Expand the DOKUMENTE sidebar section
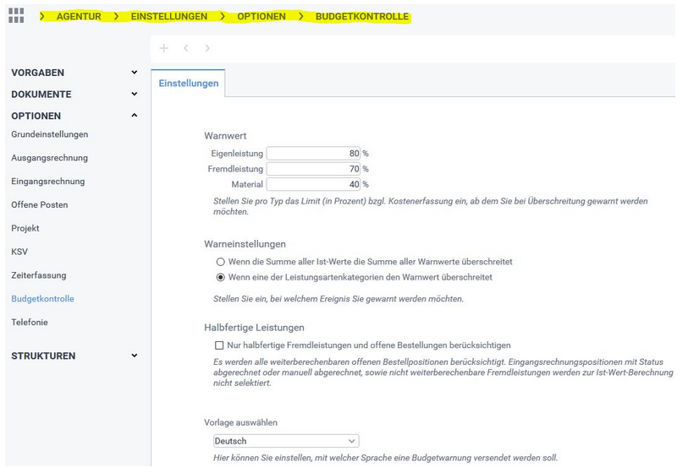The height and width of the screenshot is (473, 688). pos(134,94)
